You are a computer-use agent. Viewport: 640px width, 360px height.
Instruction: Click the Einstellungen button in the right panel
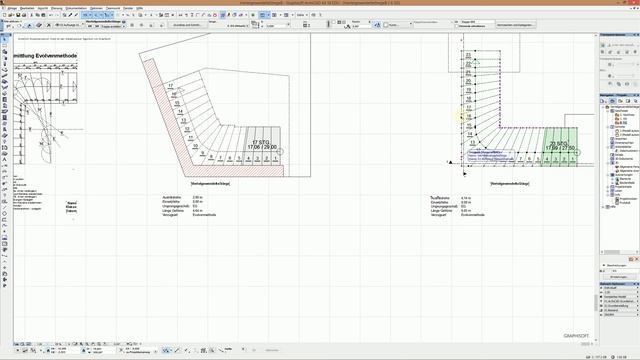(x=619, y=277)
